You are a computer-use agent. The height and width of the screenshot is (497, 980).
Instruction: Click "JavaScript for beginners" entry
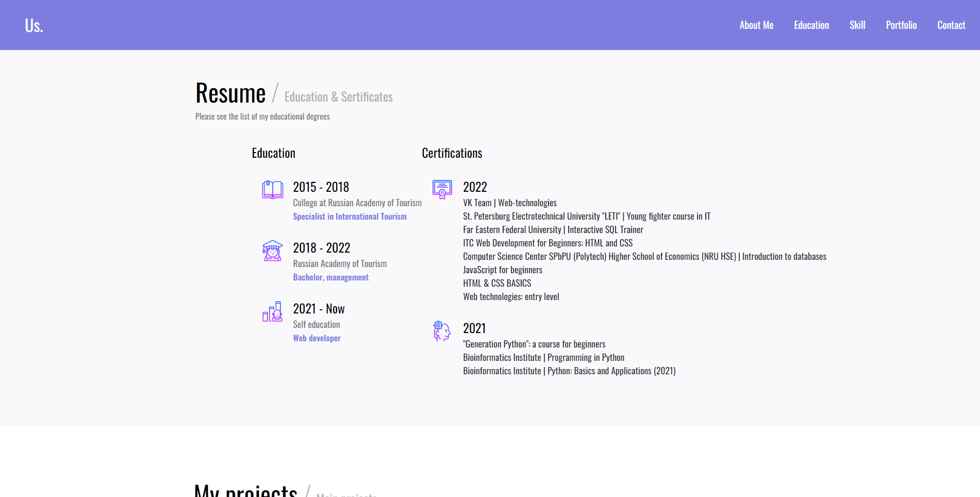point(503,270)
